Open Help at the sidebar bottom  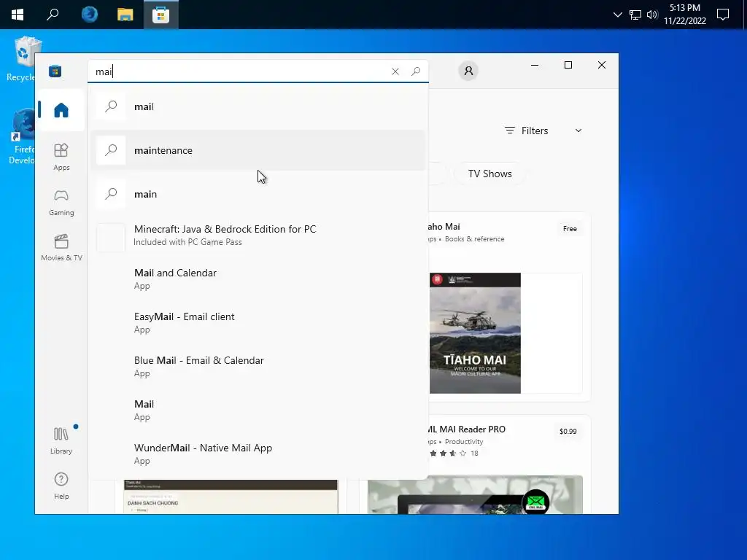(61, 486)
